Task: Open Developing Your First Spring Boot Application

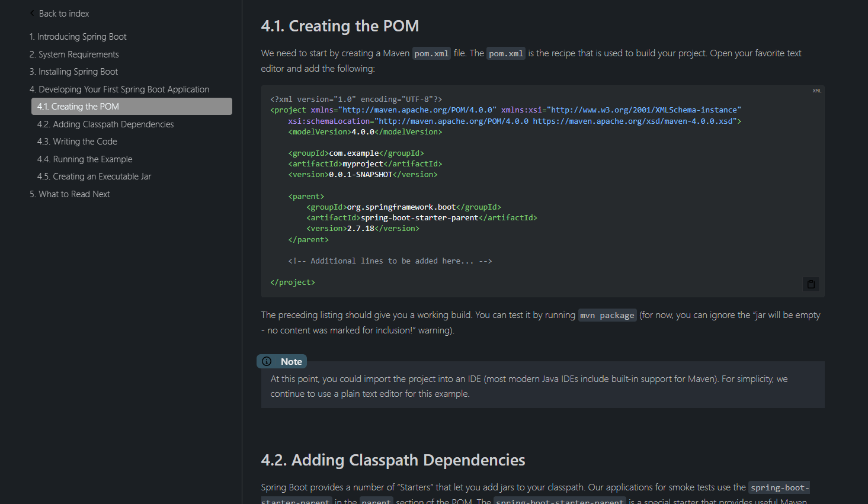Action: pyautogui.click(x=119, y=89)
